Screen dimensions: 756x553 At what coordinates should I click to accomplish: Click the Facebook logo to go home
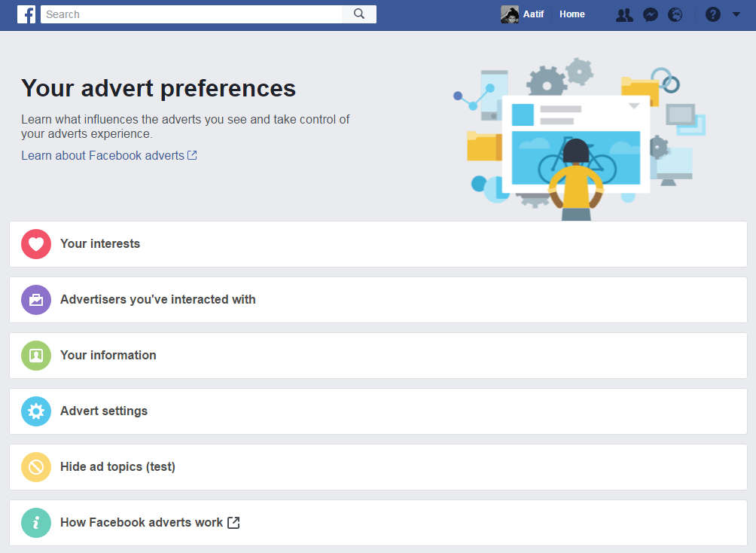(26, 14)
